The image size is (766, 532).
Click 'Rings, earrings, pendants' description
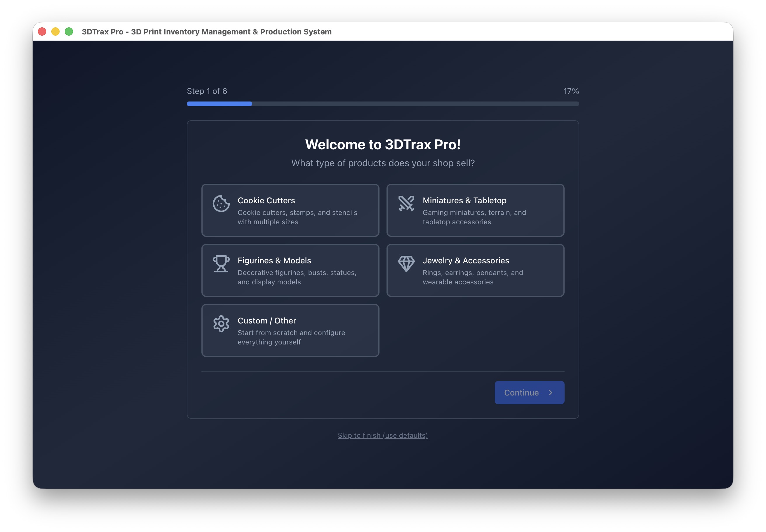[473, 277]
